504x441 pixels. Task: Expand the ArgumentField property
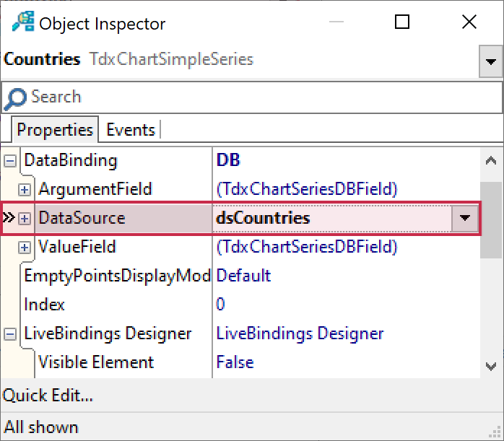(x=25, y=190)
